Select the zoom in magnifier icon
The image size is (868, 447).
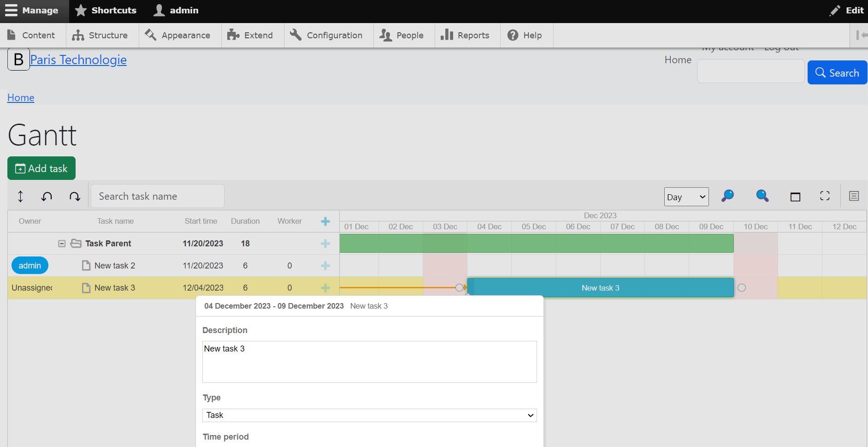tap(727, 196)
